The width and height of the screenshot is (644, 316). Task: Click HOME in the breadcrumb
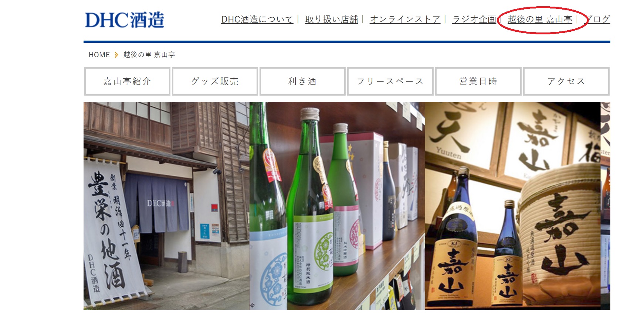click(99, 55)
